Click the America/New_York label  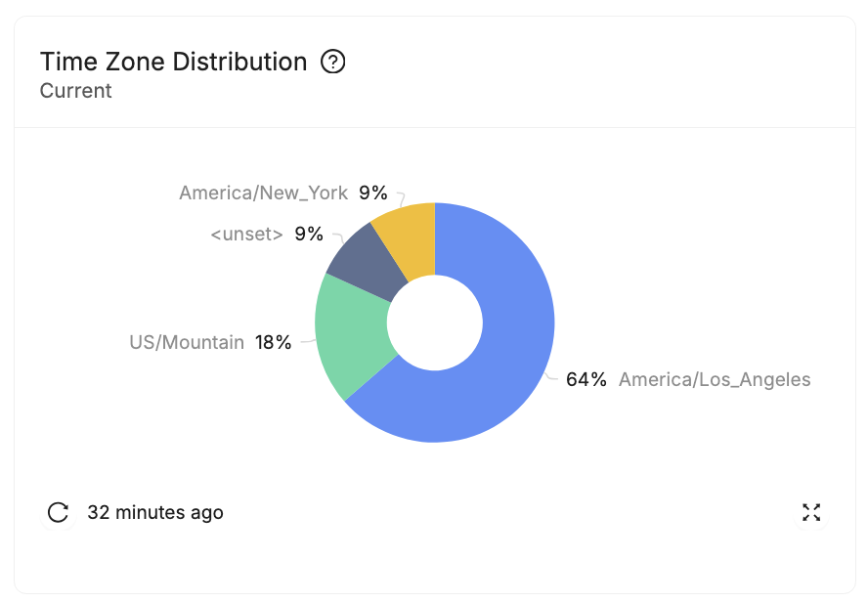tap(262, 193)
